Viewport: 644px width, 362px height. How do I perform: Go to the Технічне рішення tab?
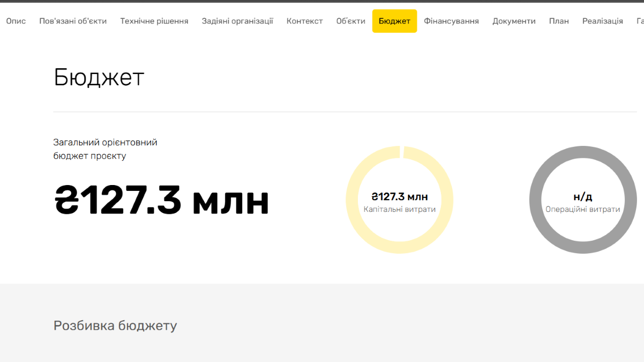[154, 21]
